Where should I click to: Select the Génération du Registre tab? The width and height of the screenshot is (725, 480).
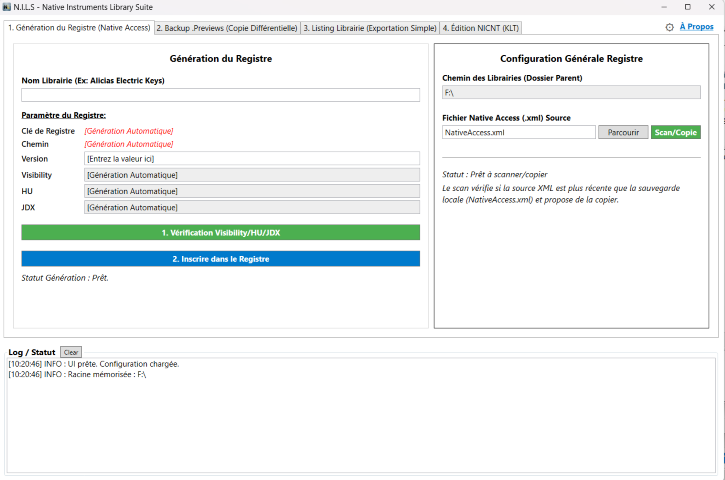coord(79,28)
